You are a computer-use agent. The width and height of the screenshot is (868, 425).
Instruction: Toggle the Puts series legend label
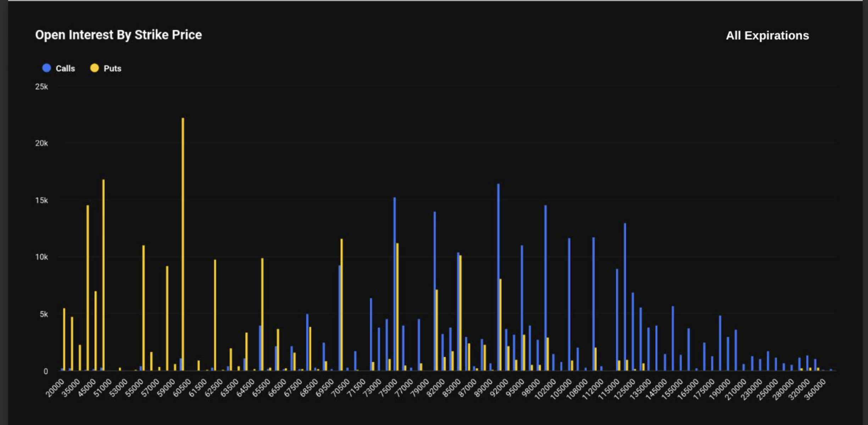click(x=112, y=68)
